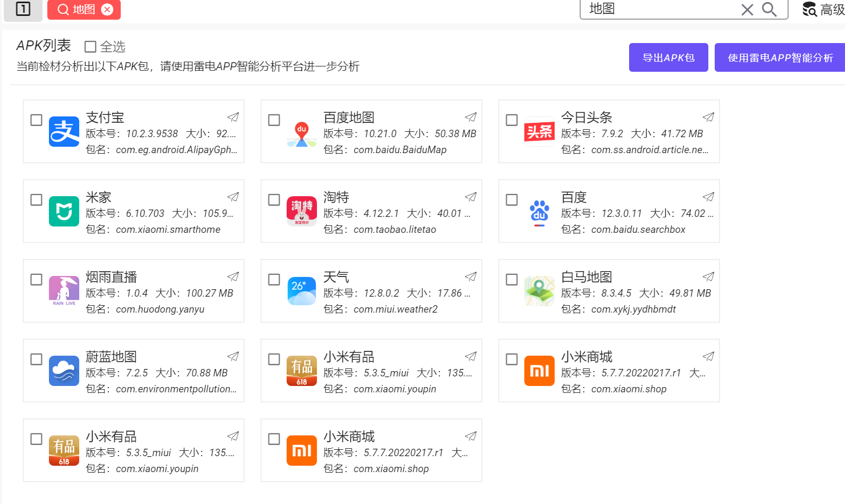Viewport: 845px width, 504px height.
Task: Click the 蔚蓝地图 app icon
Action: pos(64,371)
